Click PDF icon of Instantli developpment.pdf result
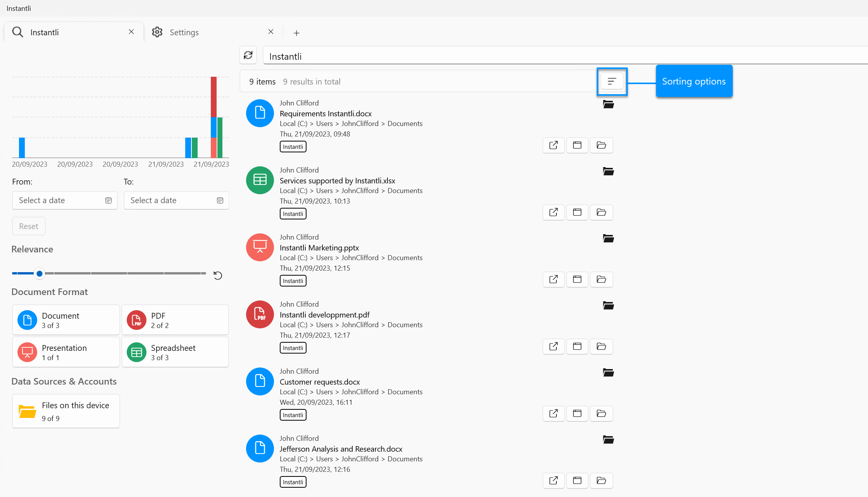This screenshot has width=868, height=497. [260, 314]
